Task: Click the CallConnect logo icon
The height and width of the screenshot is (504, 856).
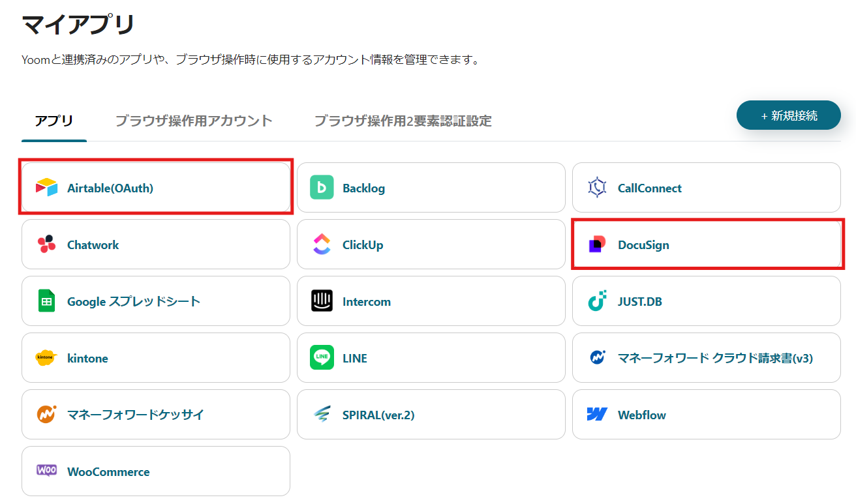Action: [x=597, y=188]
